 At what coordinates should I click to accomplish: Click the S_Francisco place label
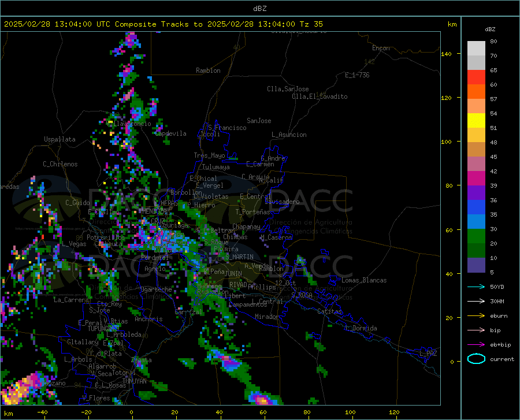(x=227, y=128)
